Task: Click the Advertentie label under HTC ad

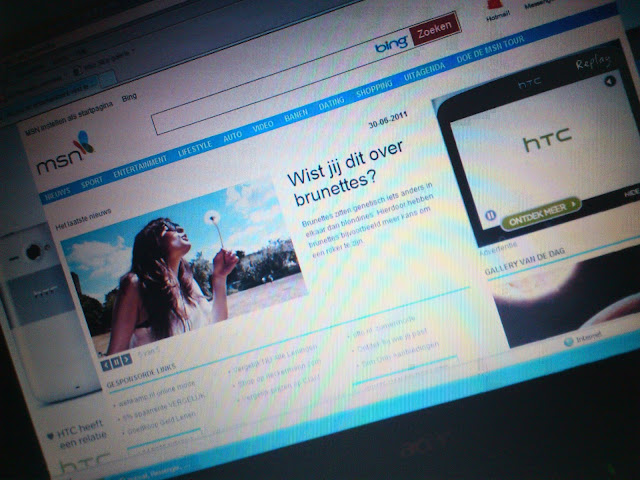Action: coord(498,247)
